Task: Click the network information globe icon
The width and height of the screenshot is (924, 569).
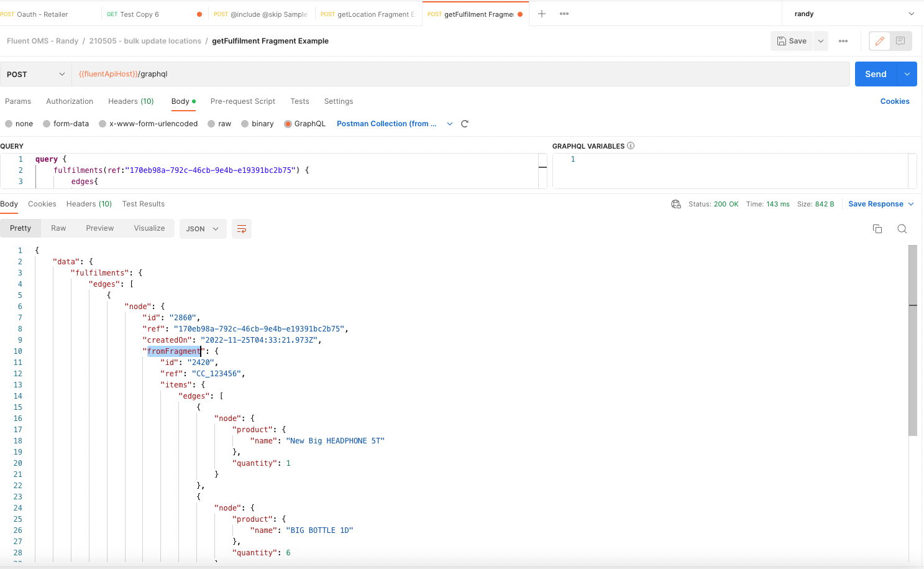Action: (x=676, y=204)
